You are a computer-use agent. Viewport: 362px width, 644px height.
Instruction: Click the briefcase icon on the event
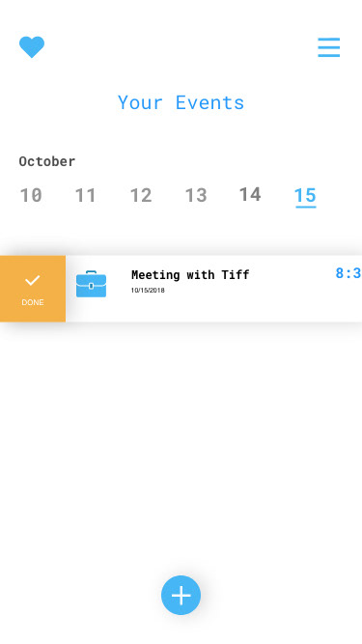91,284
